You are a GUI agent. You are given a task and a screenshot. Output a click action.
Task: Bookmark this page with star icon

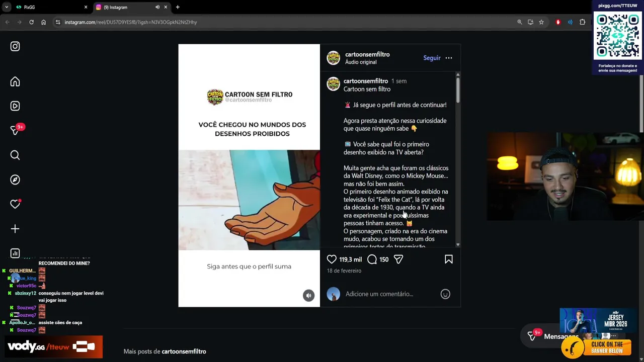(x=541, y=22)
